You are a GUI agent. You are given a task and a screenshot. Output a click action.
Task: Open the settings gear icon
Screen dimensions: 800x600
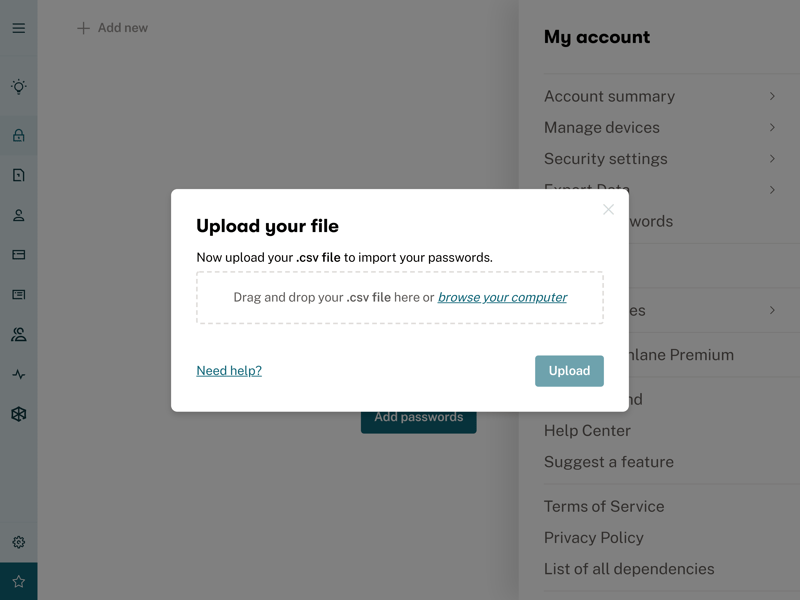tap(18, 542)
